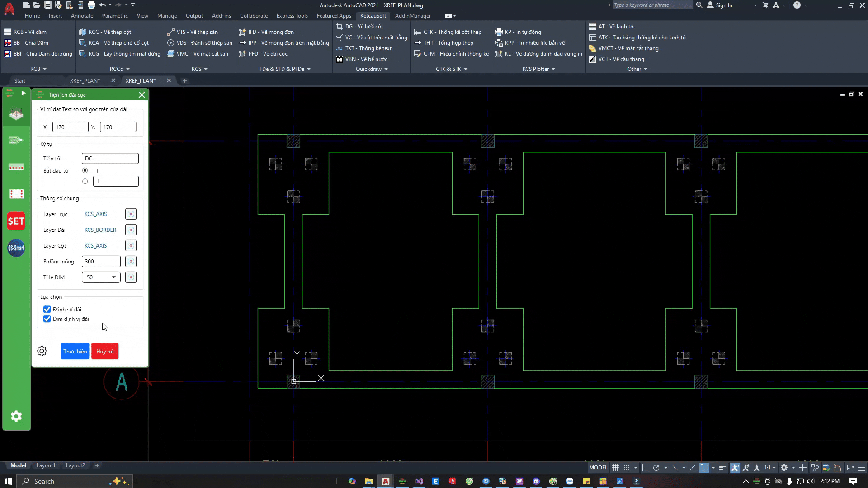Click the Tiền tố prefix input field
Viewport: 868px width, 488px height.
(x=110, y=159)
